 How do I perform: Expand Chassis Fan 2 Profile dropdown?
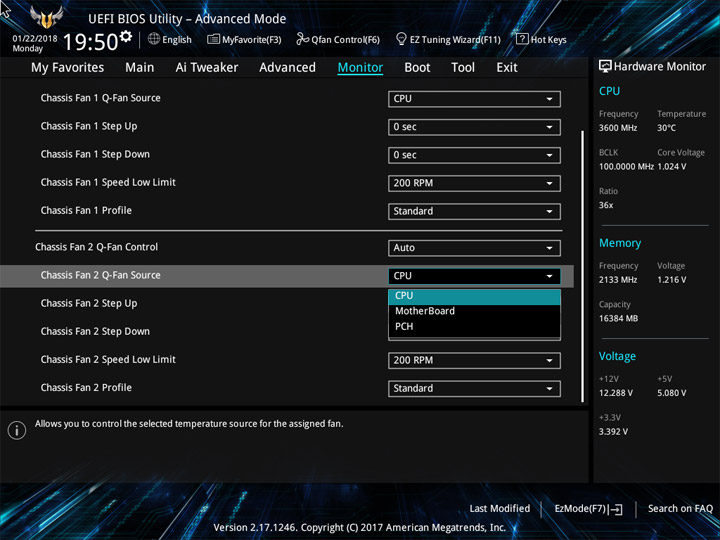coord(474,388)
